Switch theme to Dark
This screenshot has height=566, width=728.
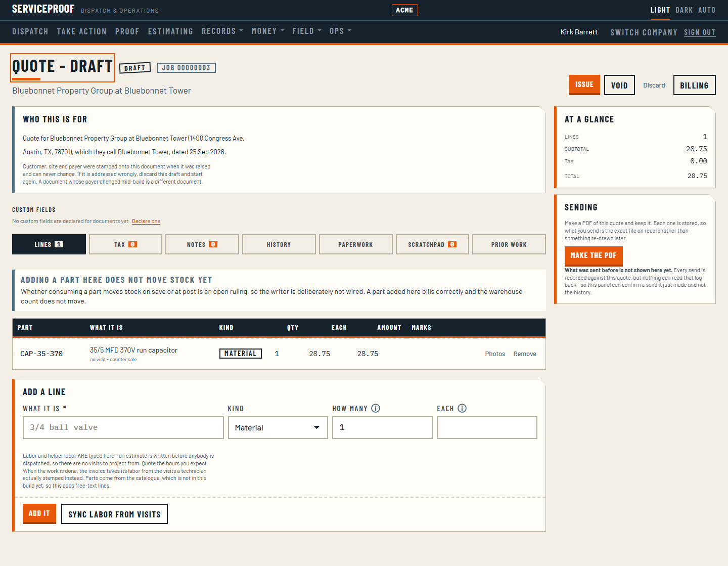point(684,10)
